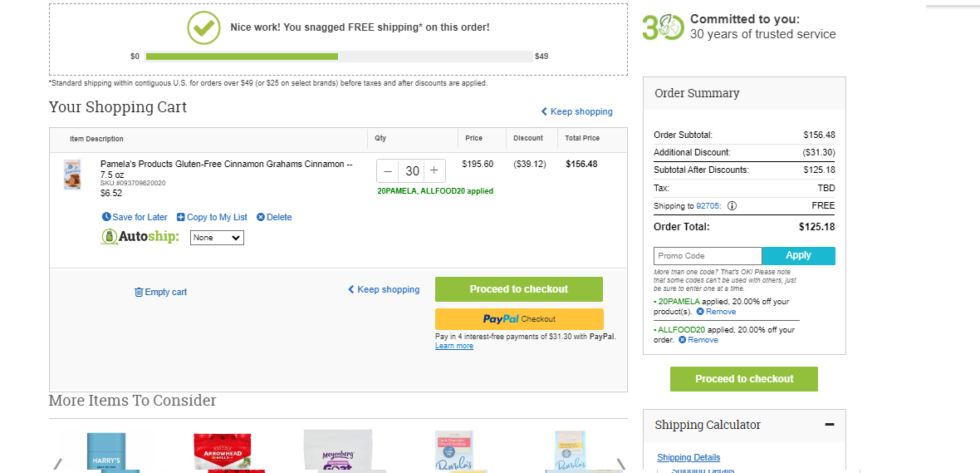The image size is (980, 473).
Task: Click Proceed to checkout in the cart
Action: click(x=519, y=289)
